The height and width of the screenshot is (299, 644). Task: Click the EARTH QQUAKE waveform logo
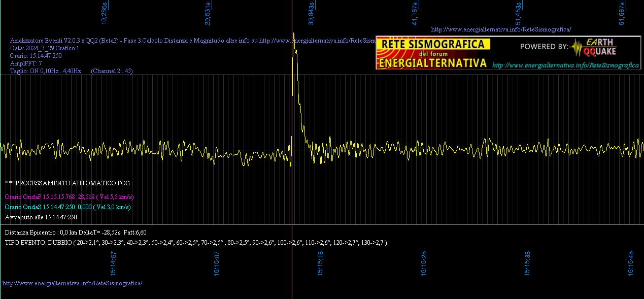click(593, 47)
